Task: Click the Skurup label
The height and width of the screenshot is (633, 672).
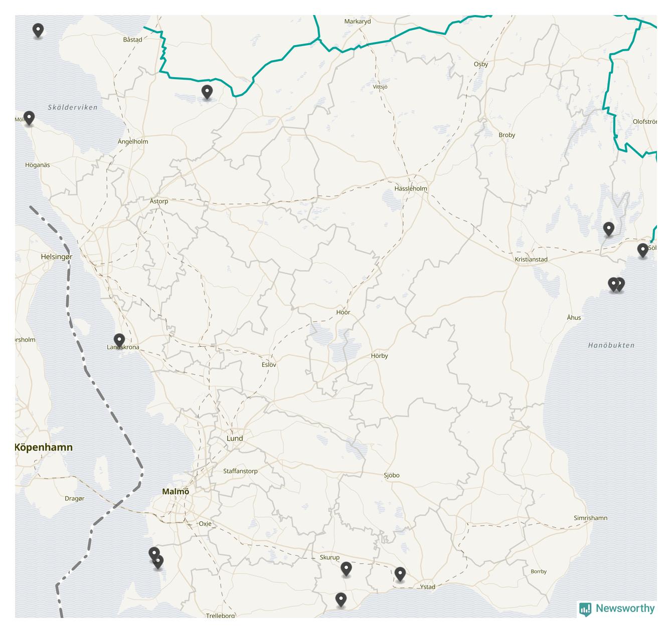Action: pyautogui.click(x=329, y=557)
